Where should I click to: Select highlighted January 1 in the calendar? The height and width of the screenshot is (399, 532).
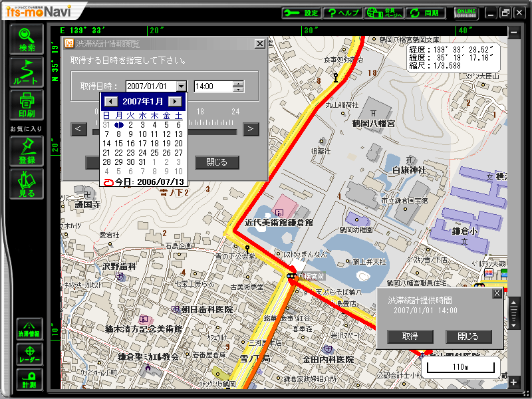tap(119, 125)
